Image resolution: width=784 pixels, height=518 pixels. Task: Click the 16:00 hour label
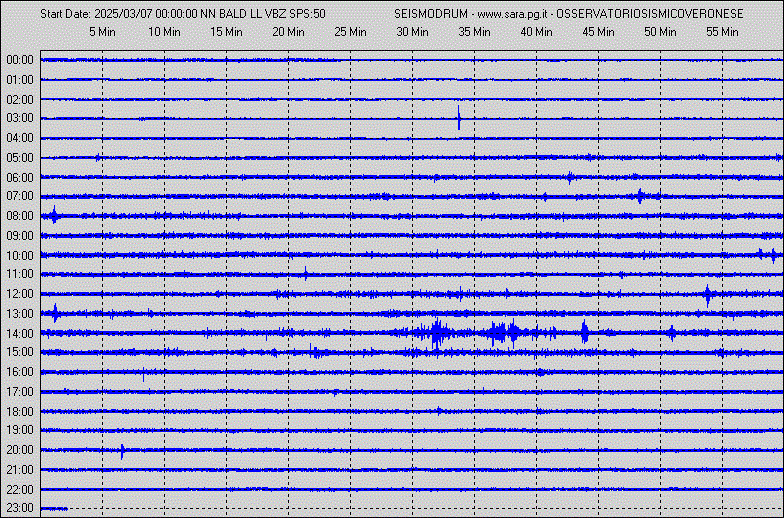point(20,372)
